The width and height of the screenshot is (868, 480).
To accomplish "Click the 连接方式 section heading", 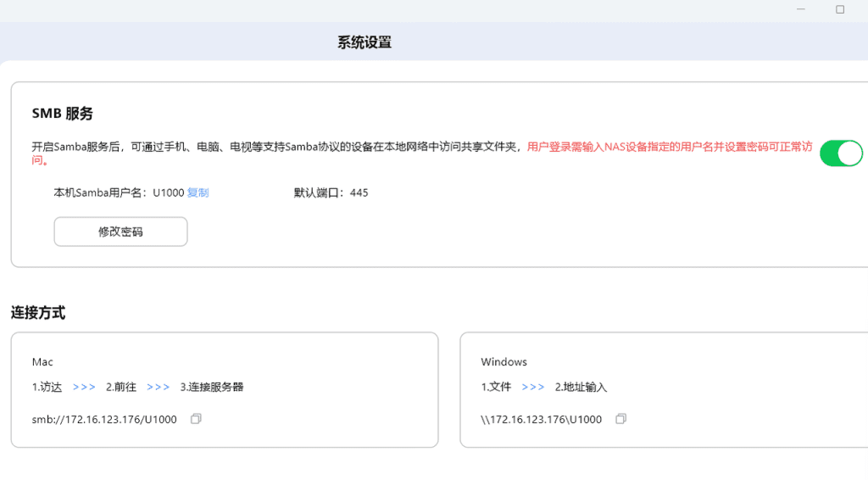I will coord(38,313).
